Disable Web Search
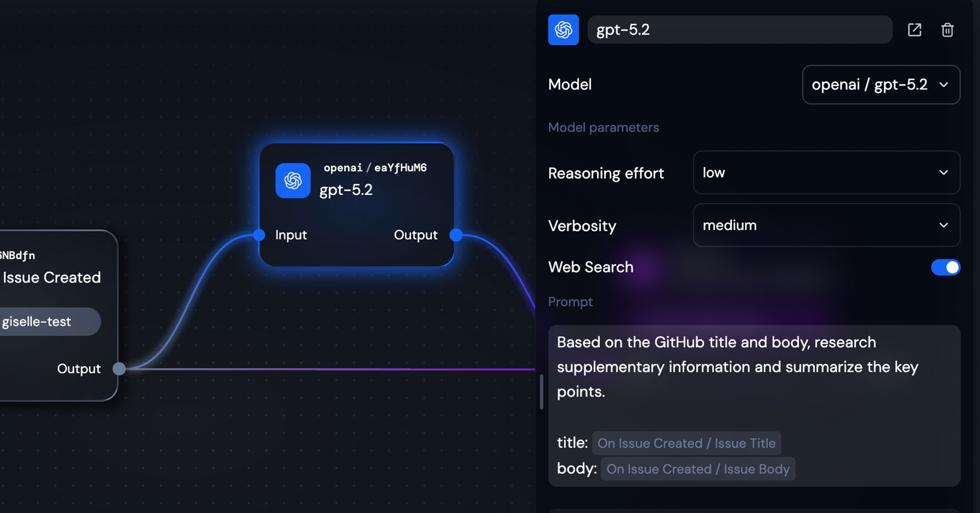 click(x=945, y=267)
